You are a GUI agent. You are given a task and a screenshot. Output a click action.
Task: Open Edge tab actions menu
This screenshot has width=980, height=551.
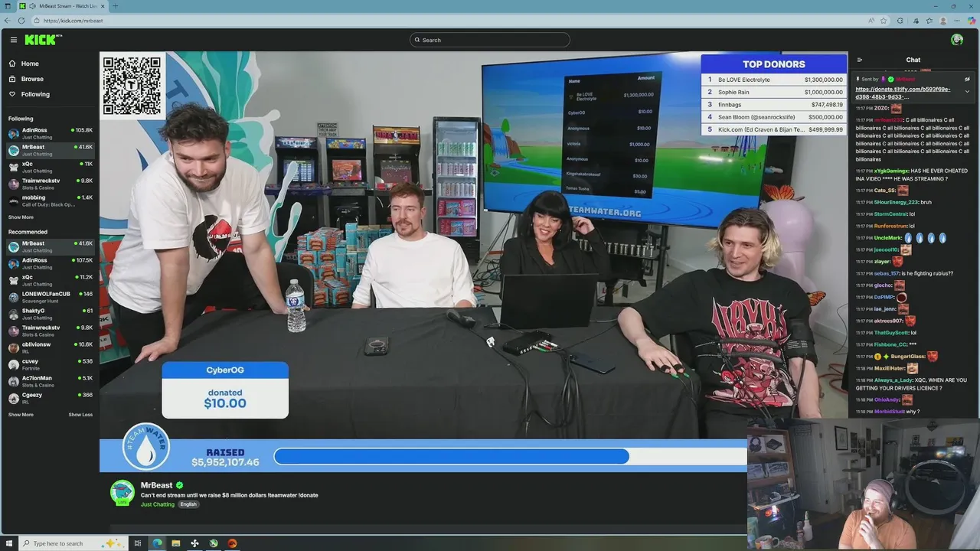point(8,6)
